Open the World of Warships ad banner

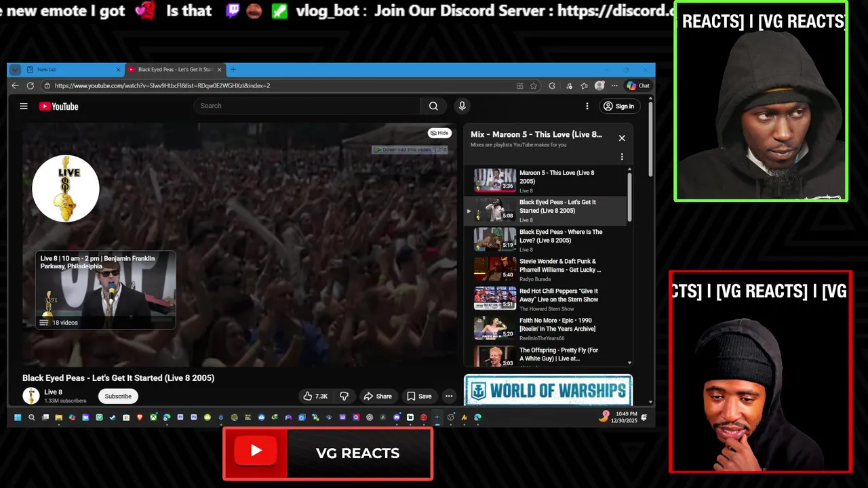548,390
